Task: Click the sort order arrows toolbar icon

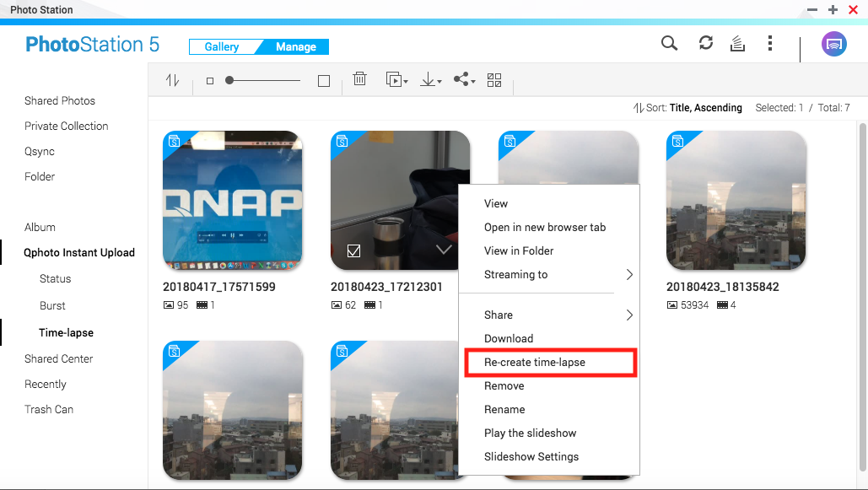Action: tap(172, 80)
